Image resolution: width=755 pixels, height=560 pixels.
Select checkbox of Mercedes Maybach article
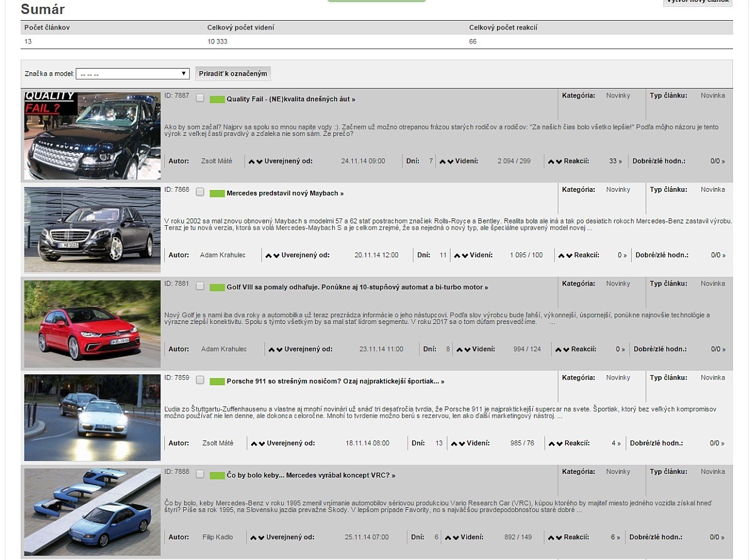200,193
